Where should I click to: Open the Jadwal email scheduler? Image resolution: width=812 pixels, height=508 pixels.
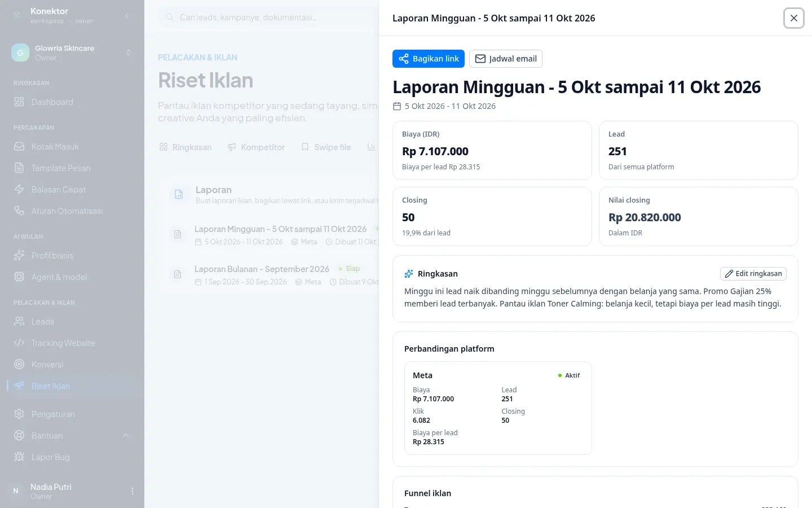coord(506,59)
